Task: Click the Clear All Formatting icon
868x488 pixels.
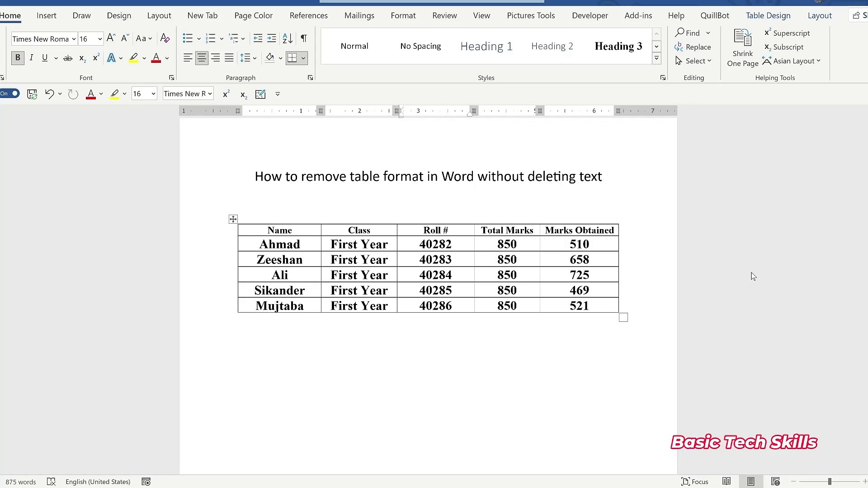Action: click(165, 38)
